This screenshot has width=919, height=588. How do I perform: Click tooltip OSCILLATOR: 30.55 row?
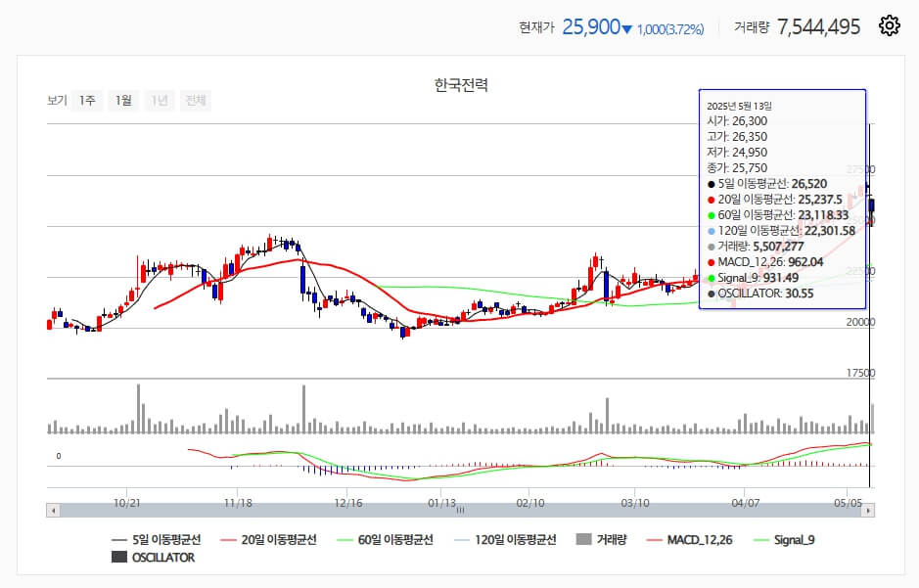760,294
